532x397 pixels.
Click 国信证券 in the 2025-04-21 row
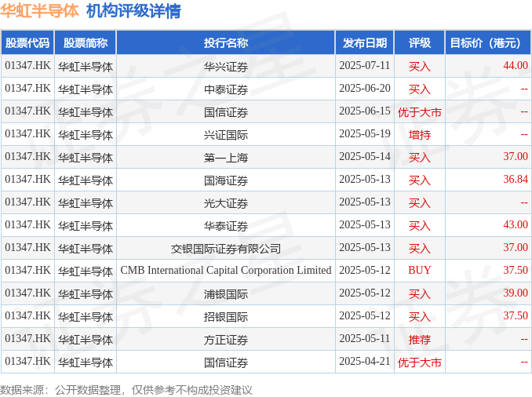(x=226, y=362)
